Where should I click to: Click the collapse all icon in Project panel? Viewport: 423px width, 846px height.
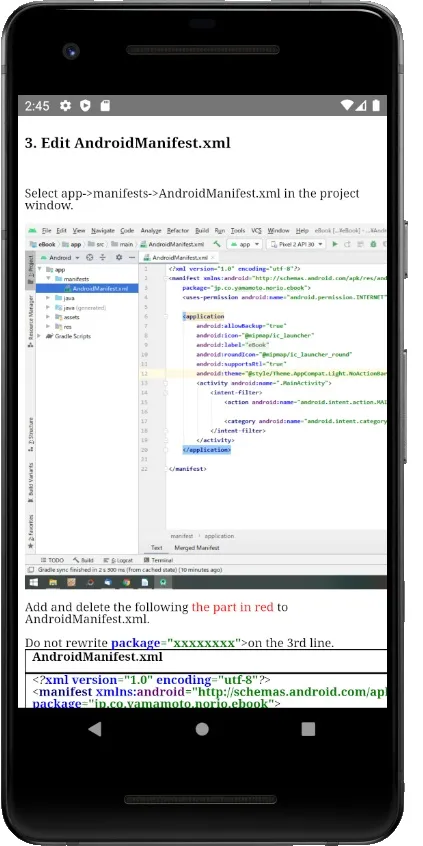[103, 257]
